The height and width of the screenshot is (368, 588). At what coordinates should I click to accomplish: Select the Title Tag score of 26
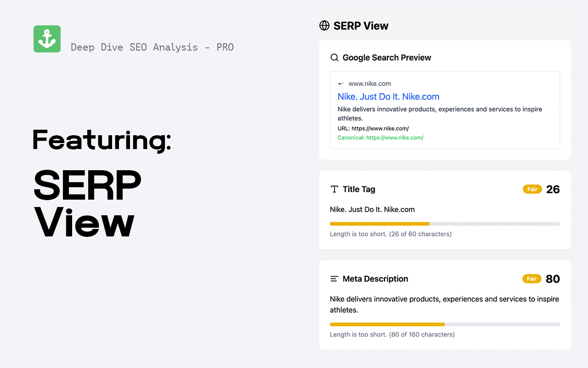click(554, 189)
